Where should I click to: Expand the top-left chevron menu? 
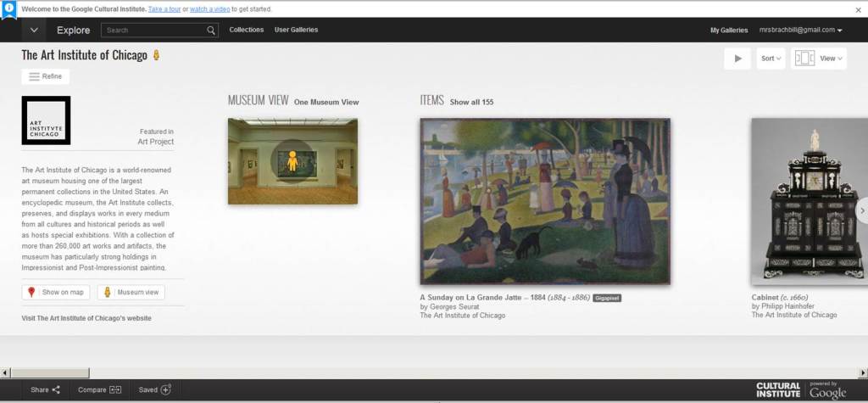pyautogui.click(x=34, y=30)
